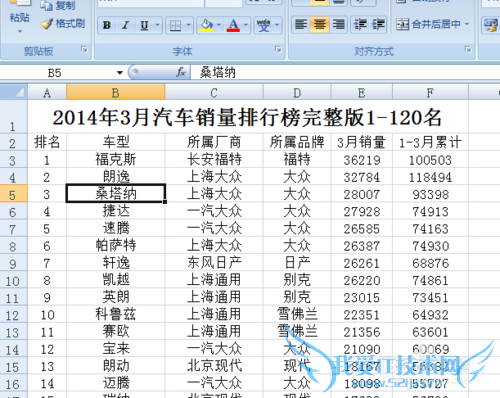
Task: Align text right
Action: click(338, 25)
